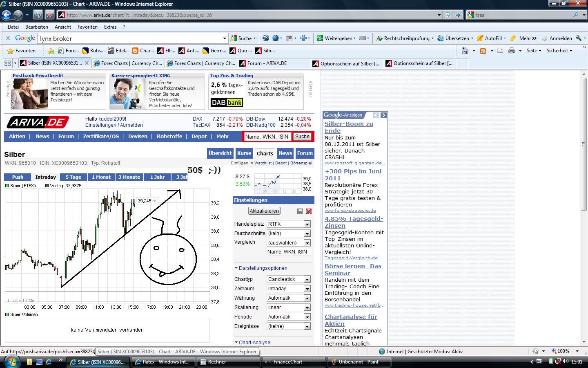Image resolution: width=588 pixels, height=368 pixels.
Task: Click the Quick Tabs grid icon
Action: [x=7, y=63]
